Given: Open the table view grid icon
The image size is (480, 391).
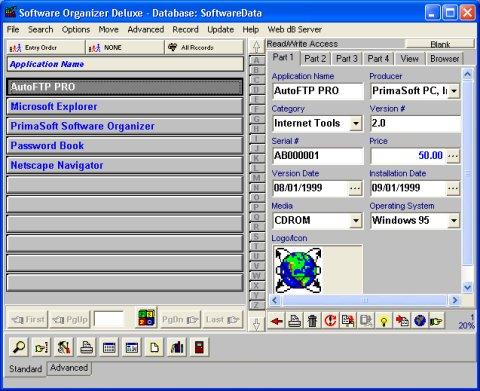Looking at the screenshot, I should click(x=109, y=347).
